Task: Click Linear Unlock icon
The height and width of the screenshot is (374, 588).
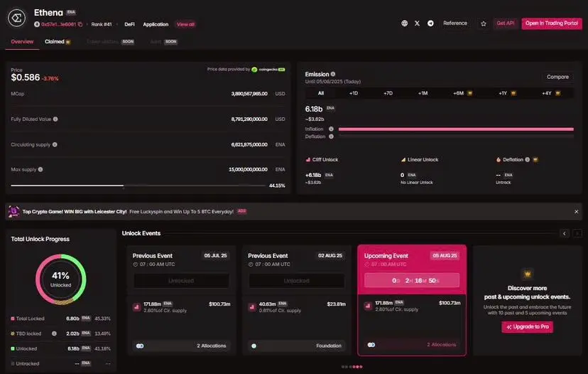Action: click(403, 159)
